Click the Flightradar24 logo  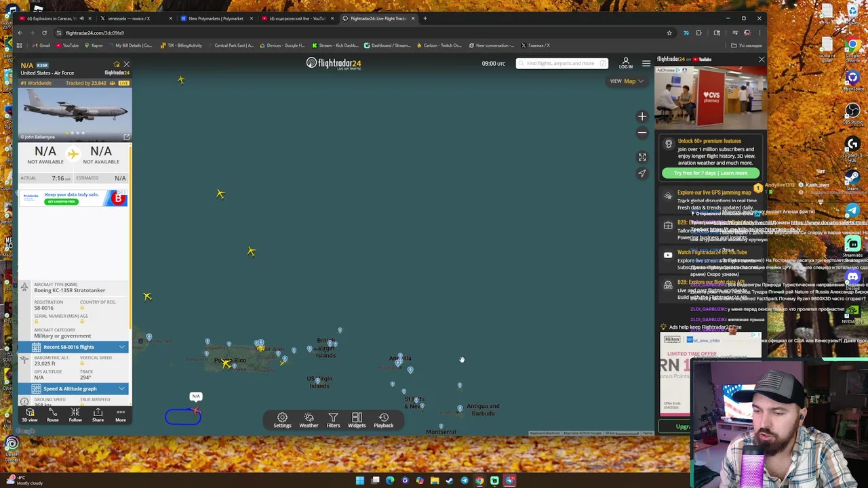(334, 63)
